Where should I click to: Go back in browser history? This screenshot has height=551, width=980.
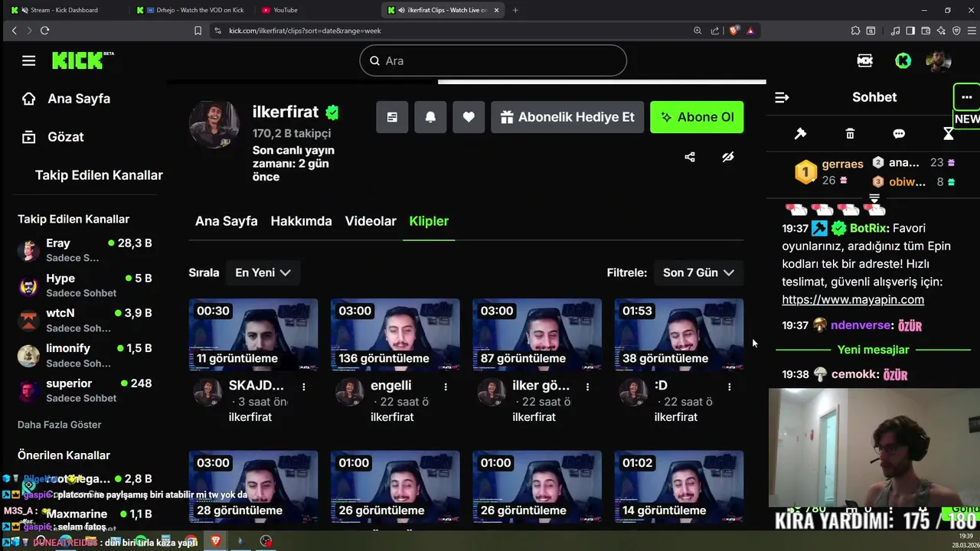(x=14, y=31)
